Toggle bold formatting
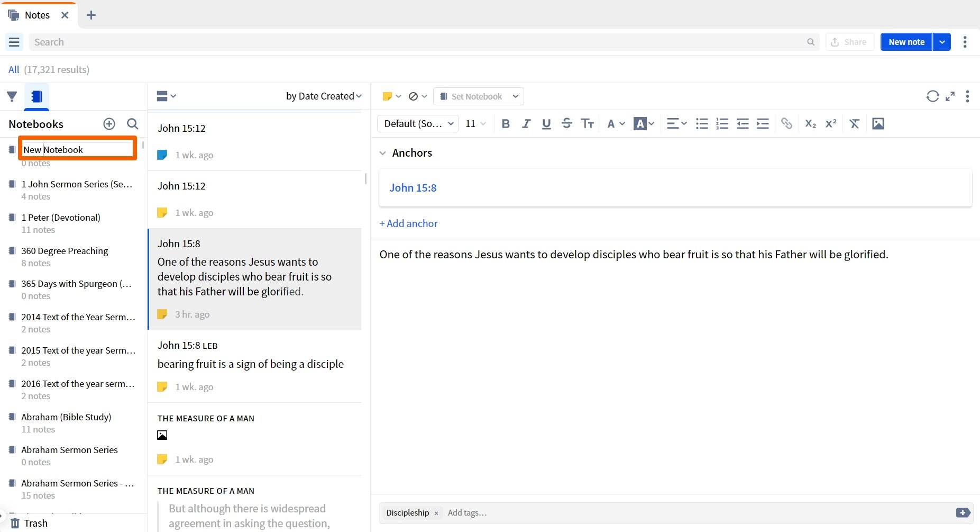This screenshot has height=532, width=980. [x=506, y=124]
